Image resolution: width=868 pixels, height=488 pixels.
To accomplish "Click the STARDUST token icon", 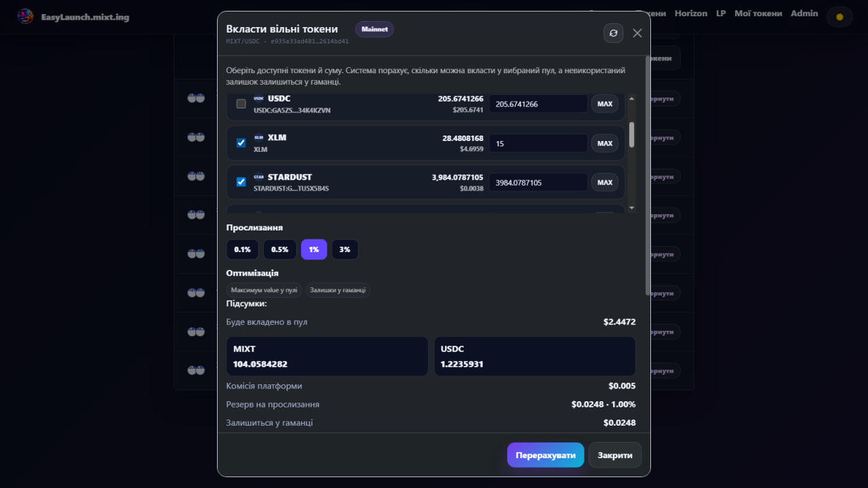I will coord(258,177).
